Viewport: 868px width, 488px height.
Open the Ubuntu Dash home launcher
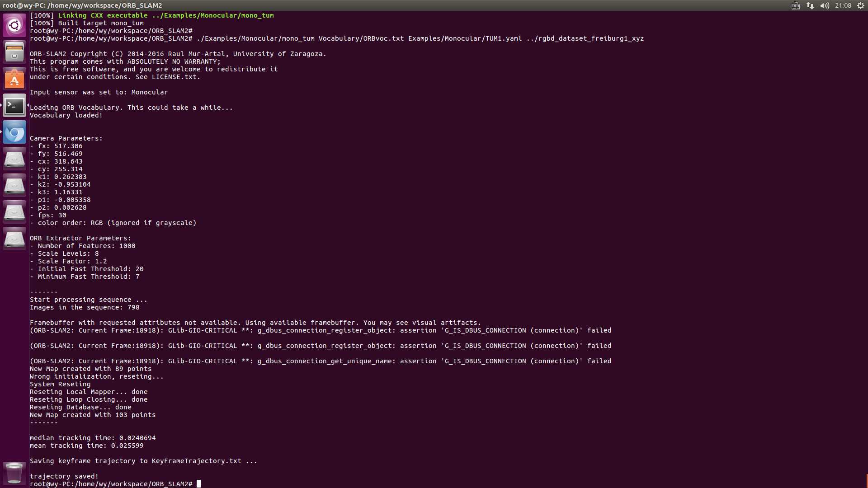(x=14, y=25)
